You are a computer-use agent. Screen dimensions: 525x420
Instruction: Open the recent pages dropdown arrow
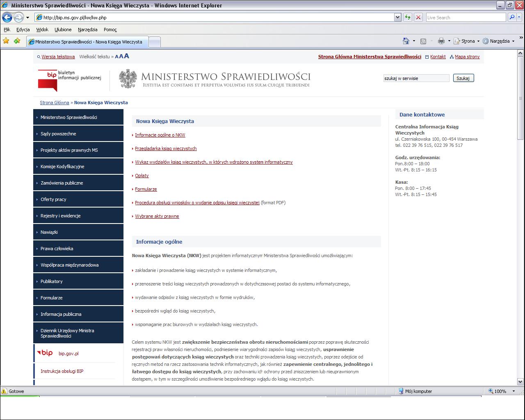tap(27, 18)
